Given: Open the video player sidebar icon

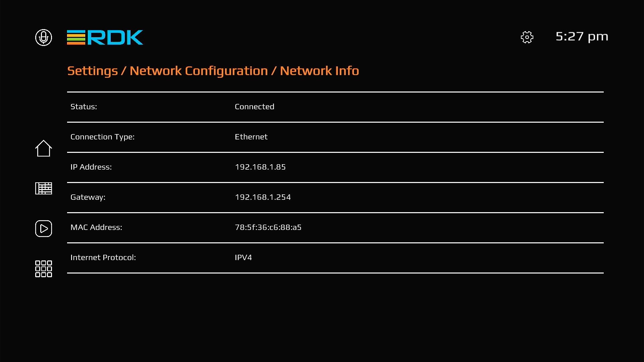Looking at the screenshot, I should [44, 229].
